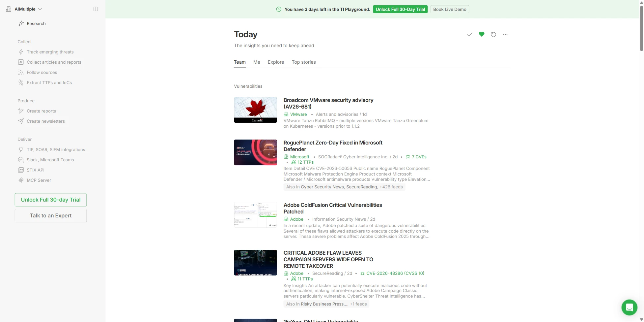Click the Canada maple leaf thumbnail
This screenshot has width=644, height=322.
256,110
